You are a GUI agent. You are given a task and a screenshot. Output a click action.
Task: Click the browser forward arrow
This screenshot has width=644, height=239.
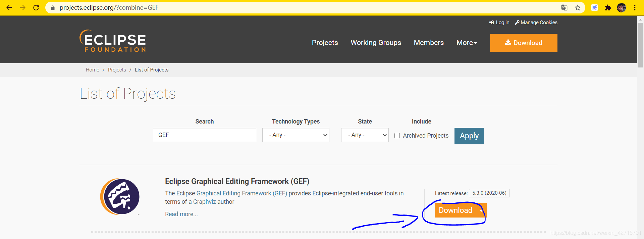23,7
